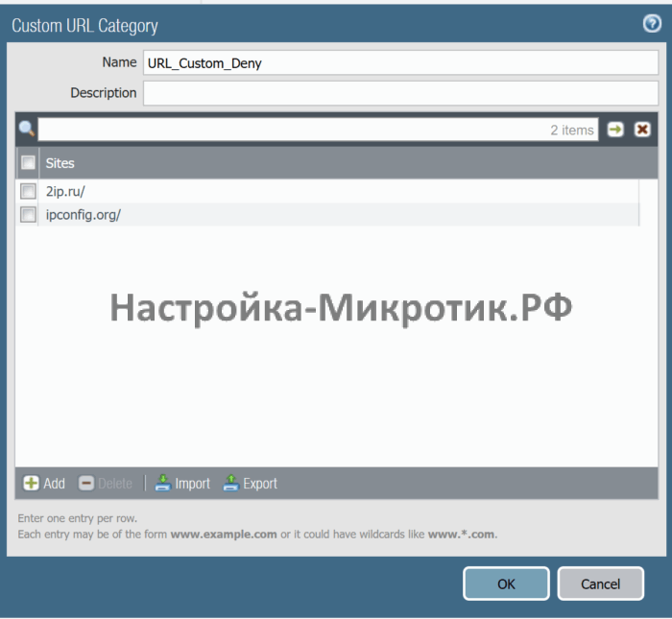The height and width of the screenshot is (619, 672).
Task: Toggle the select-all Sites checkbox
Action: [x=28, y=163]
